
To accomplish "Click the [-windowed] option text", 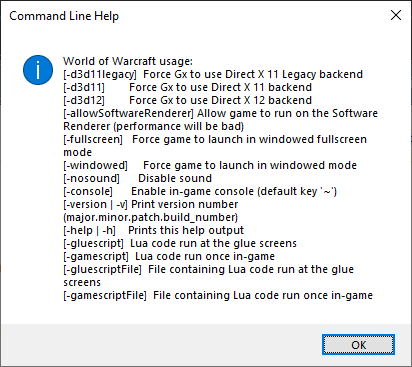I will coord(96,165).
